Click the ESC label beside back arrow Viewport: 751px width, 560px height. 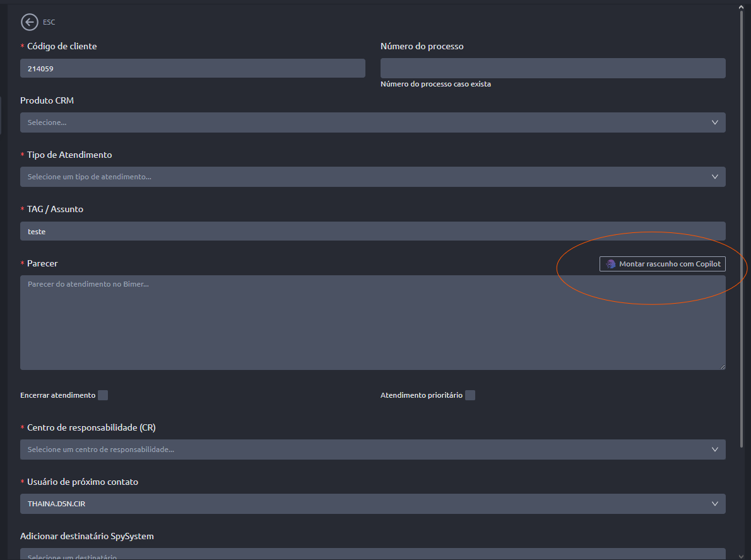click(x=49, y=22)
